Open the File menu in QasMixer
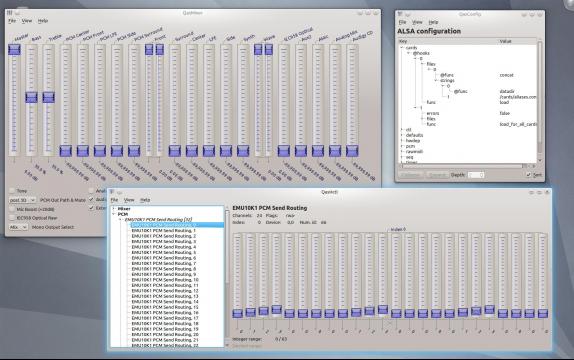Viewport: 574px width, 360px height. (x=12, y=21)
